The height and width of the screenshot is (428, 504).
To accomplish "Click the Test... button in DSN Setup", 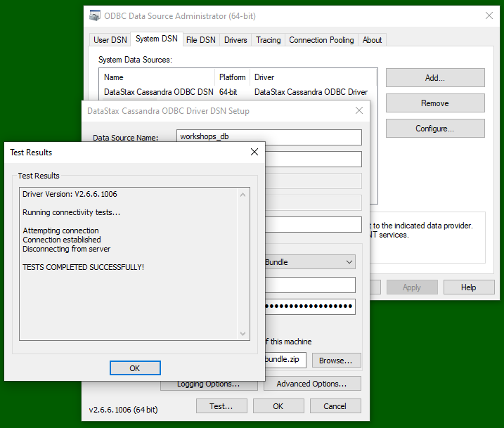I will coord(221,406).
